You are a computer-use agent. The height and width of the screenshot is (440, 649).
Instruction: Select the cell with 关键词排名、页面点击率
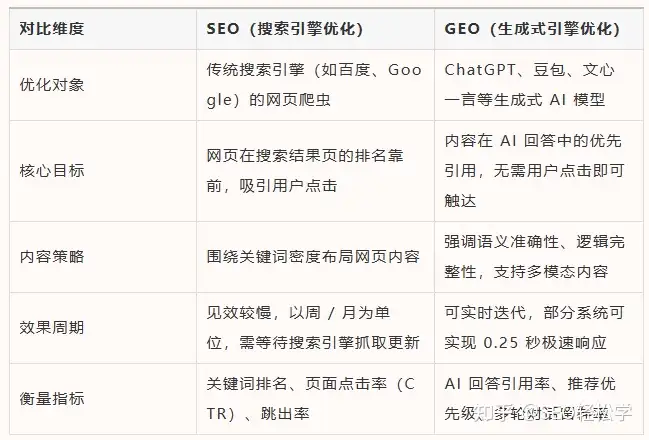(x=315, y=399)
